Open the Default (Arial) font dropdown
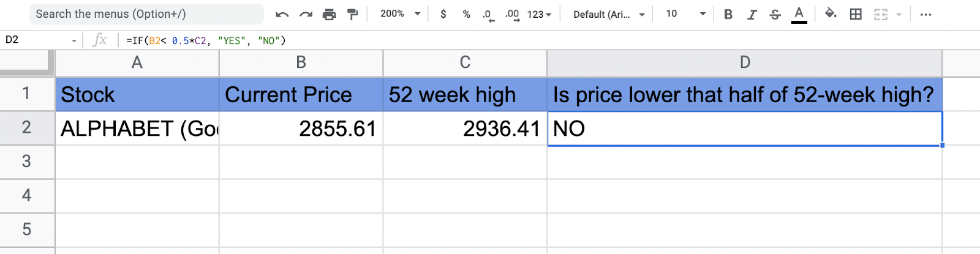The image size is (980, 254). pyautogui.click(x=609, y=14)
